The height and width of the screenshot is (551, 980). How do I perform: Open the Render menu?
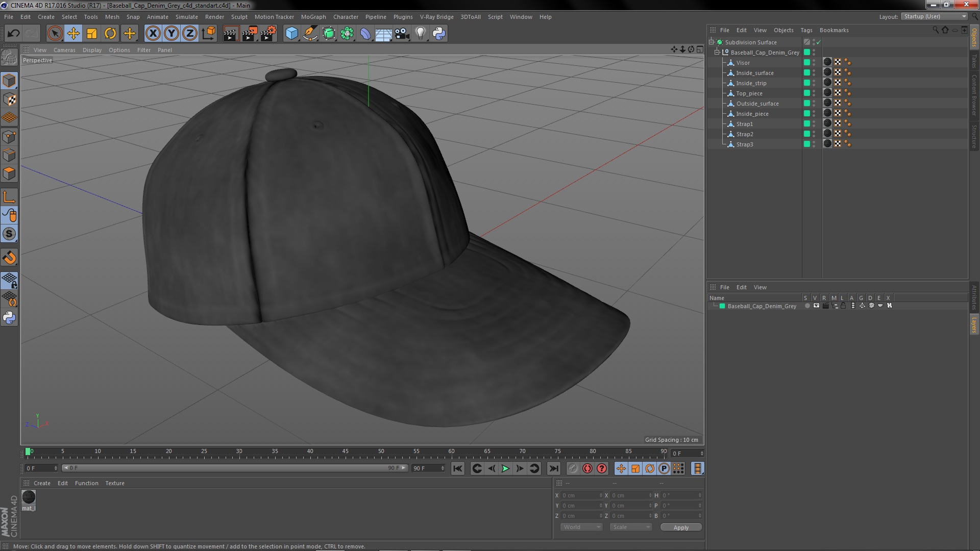(214, 17)
